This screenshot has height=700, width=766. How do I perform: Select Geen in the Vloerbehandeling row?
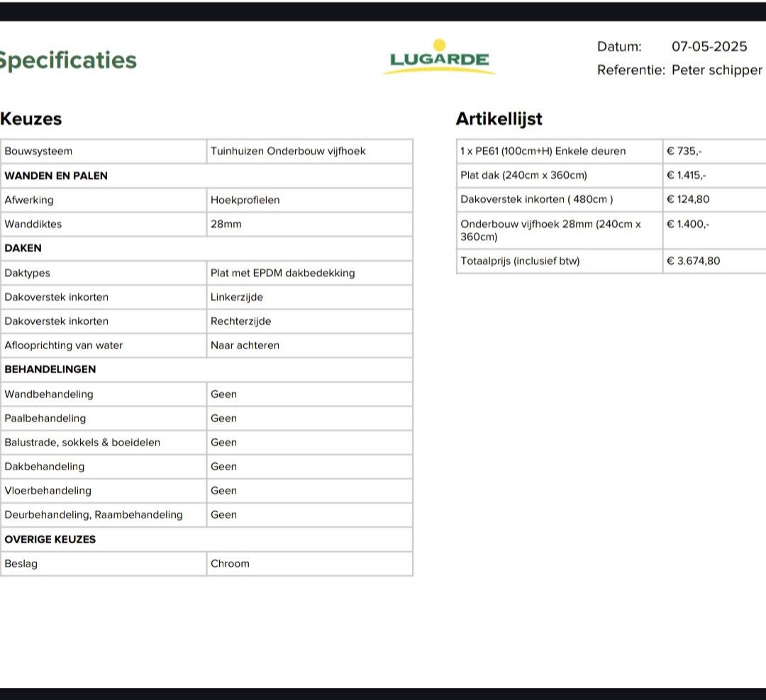[x=223, y=491]
